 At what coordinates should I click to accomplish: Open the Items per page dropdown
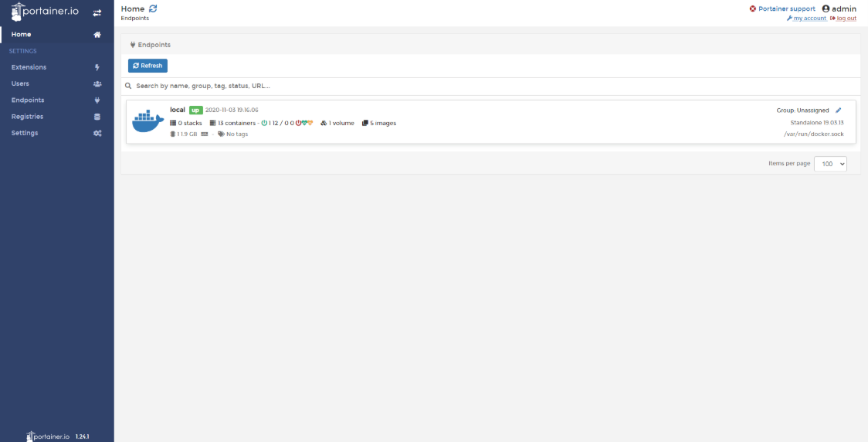pos(830,164)
